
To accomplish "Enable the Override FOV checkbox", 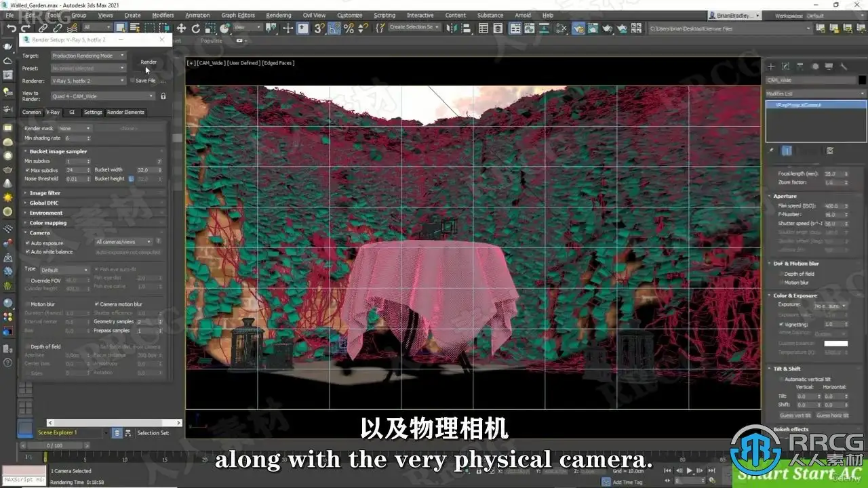I will tap(27, 281).
